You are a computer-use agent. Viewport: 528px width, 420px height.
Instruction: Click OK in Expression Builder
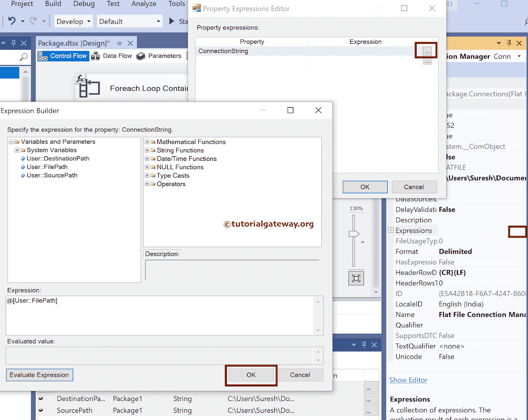(251, 375)
